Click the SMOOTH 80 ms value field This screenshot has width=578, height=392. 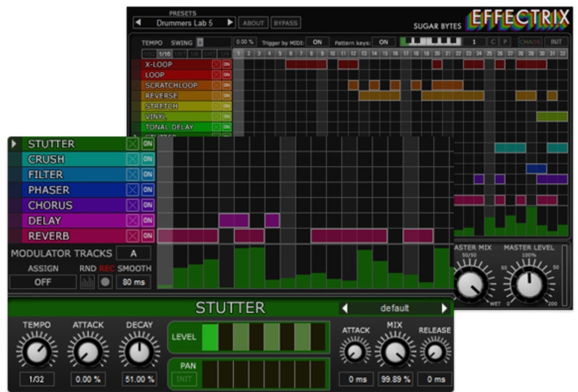click(x=134, y=282)
